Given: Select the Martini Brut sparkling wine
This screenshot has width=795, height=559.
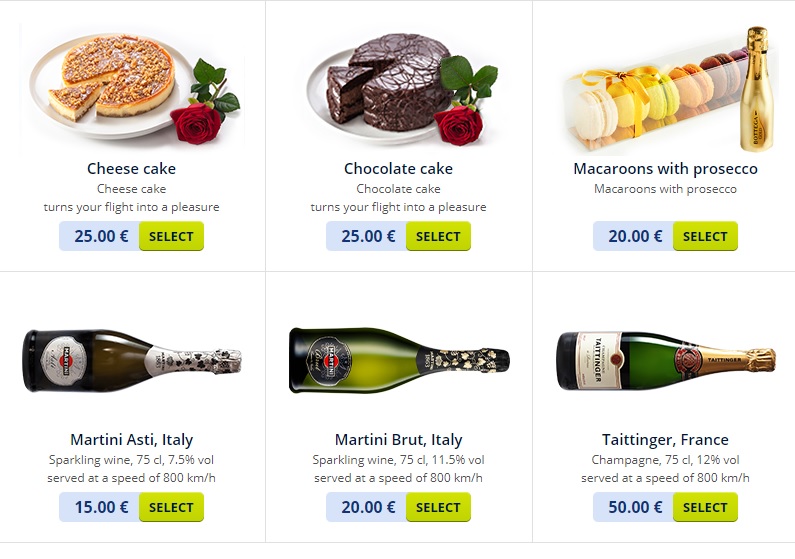Looking at the screenshot, I should pos(438,507).
